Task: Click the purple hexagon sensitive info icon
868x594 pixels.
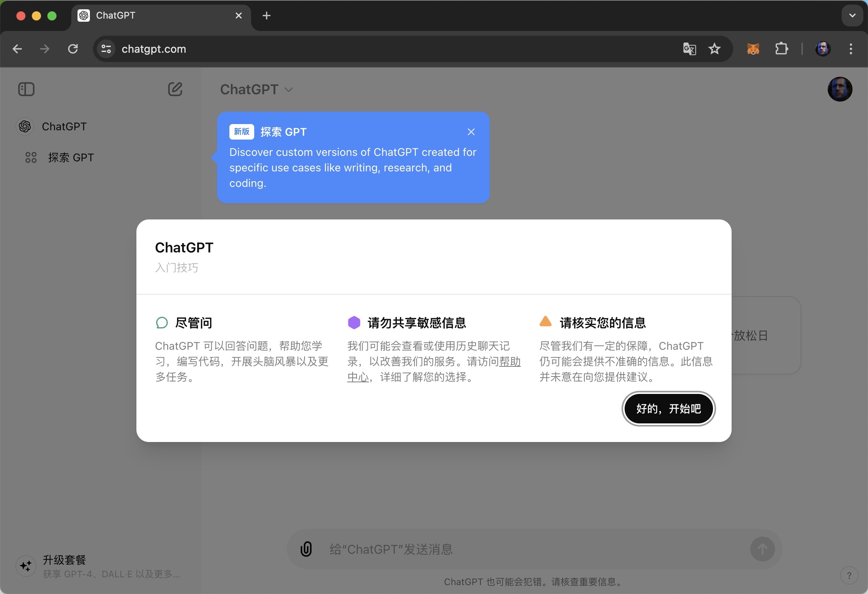Action: click(x=354, y=323)
